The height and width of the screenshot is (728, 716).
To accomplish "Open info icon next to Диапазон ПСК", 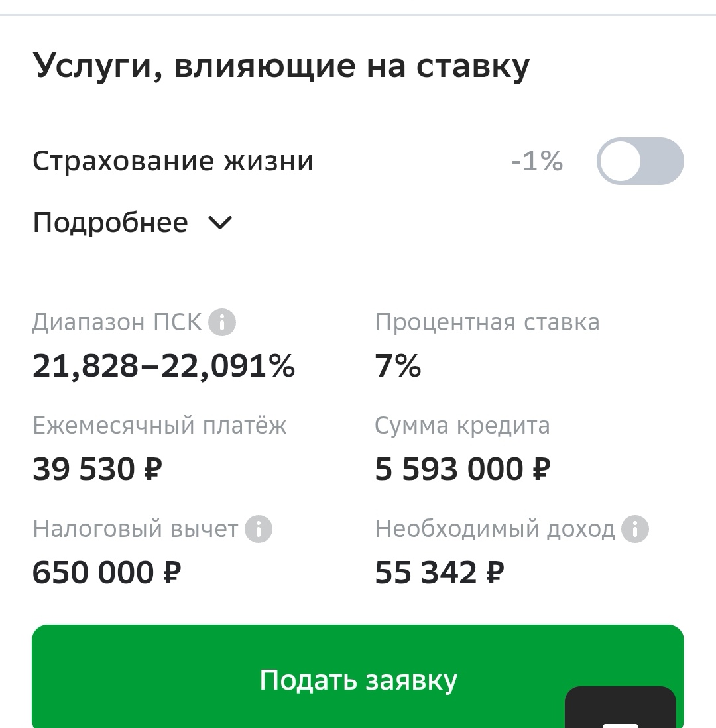I will (x=222, y=323).
